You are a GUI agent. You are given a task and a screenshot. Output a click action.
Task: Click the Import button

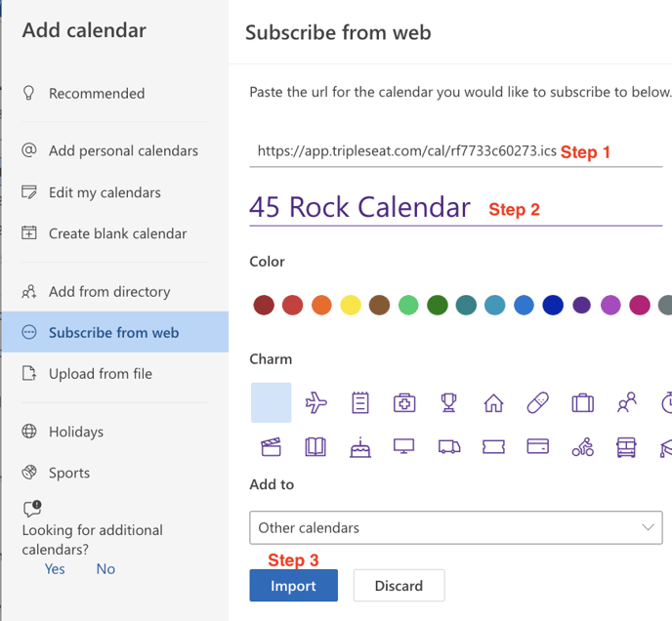click(293, 586)
